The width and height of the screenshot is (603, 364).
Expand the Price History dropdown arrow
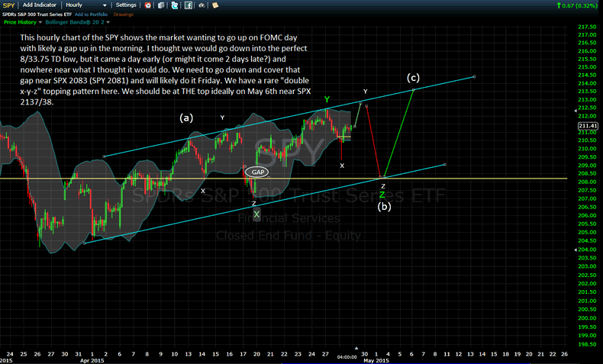click(x=40, y=22)
